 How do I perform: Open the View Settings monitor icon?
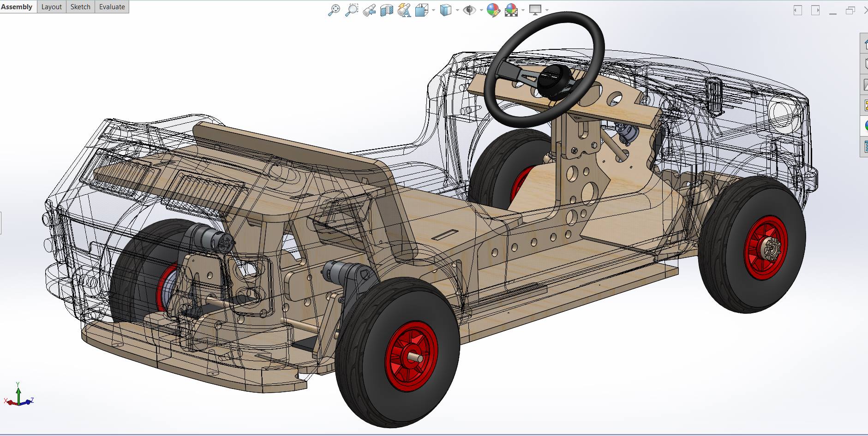pyautogui.click(x=535, y=10)
